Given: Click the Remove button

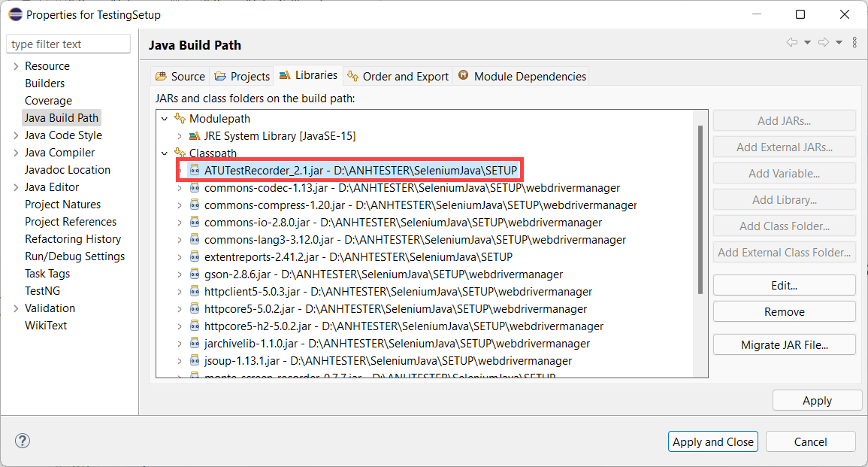Looking at the screenshot, I should 785,312.
